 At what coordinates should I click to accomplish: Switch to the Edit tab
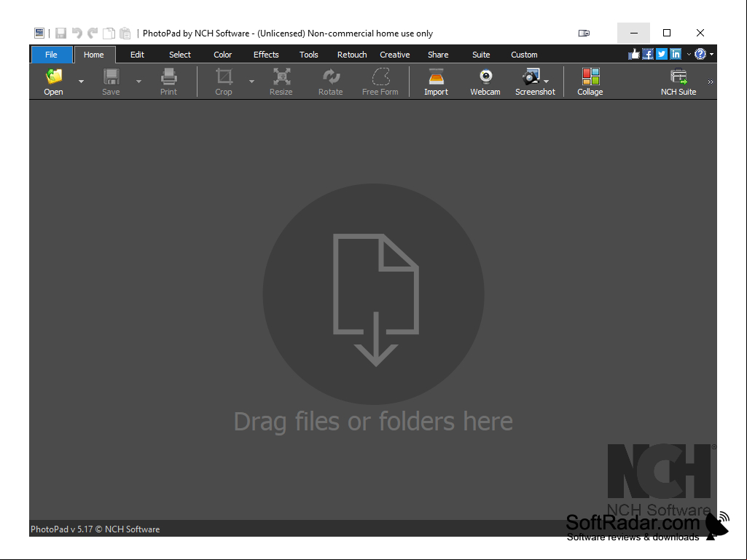tap(137, 55)
